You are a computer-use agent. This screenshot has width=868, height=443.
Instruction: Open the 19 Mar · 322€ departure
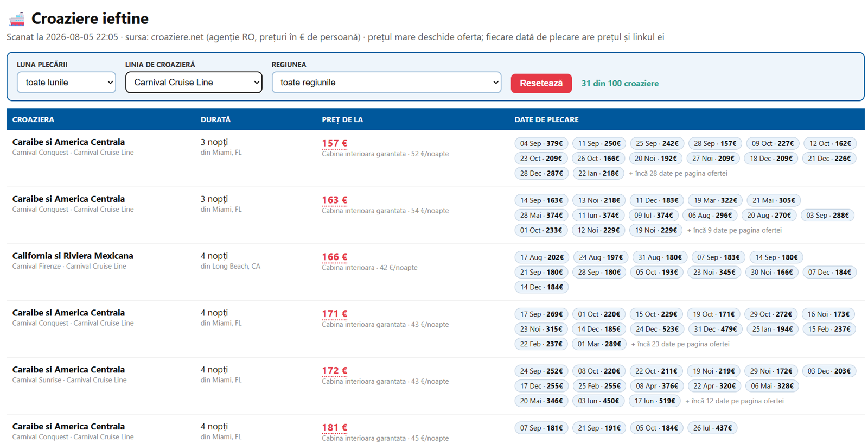pos(716,200)
